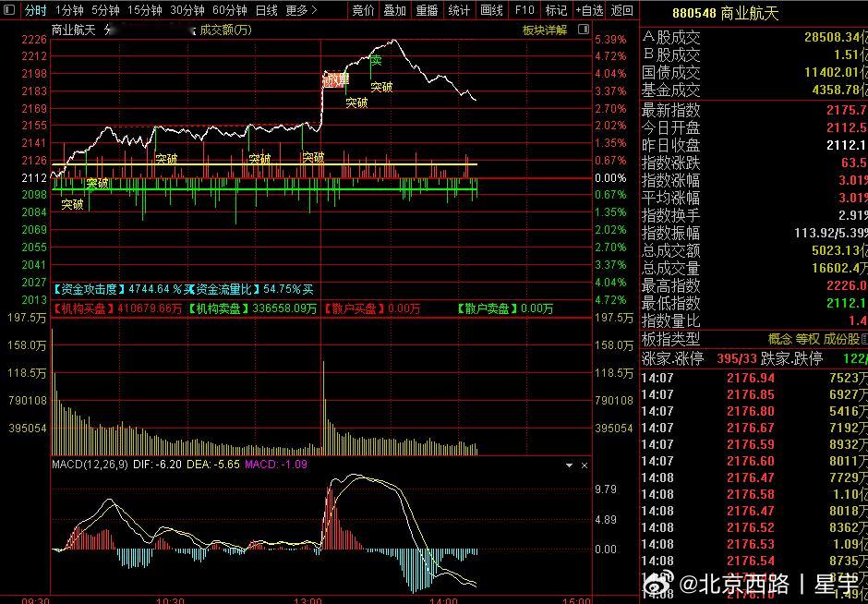Click the 总成交量 row
Viewport: 868px width, 604px height.
pos(754,269)
